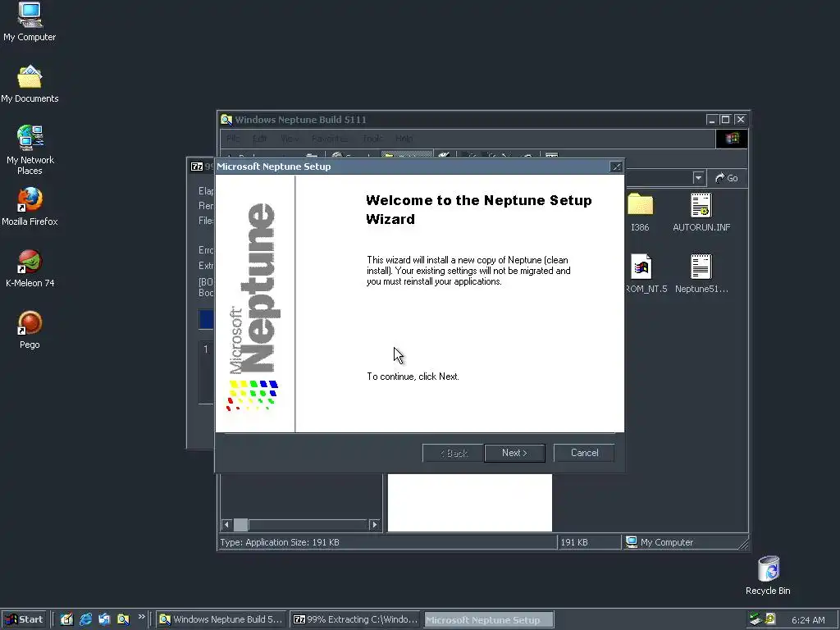Click Explorer window title bar icon
The width and height of the screenshot is (840, 630).
click(x=226, y=120)
